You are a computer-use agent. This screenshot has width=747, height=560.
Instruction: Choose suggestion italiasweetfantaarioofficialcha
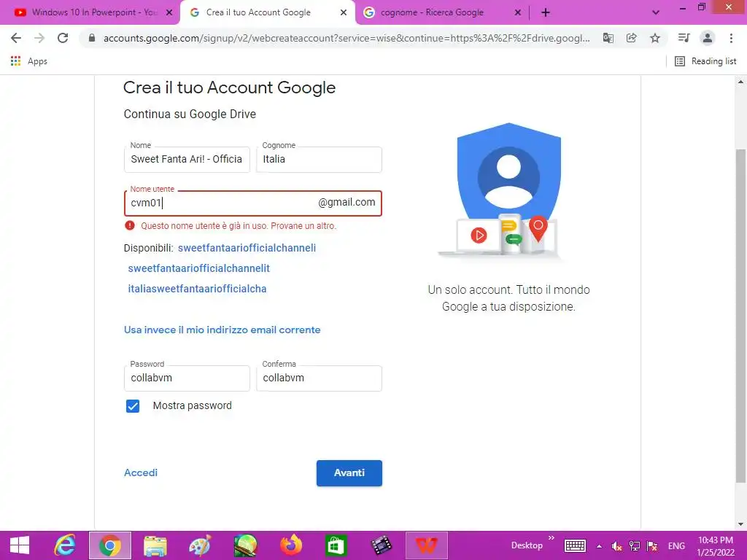197,289
